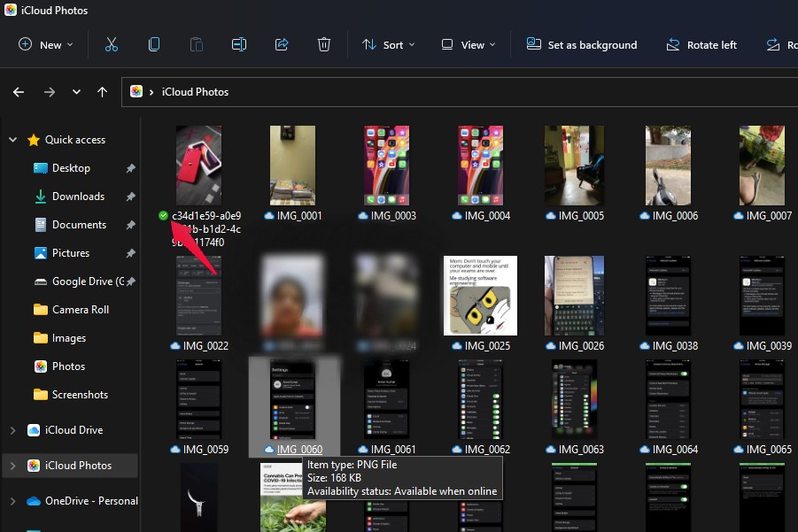This screenshot has height=532, width=798.
Task: Click the back navigation arrow
Action: (x=18, y=91)
